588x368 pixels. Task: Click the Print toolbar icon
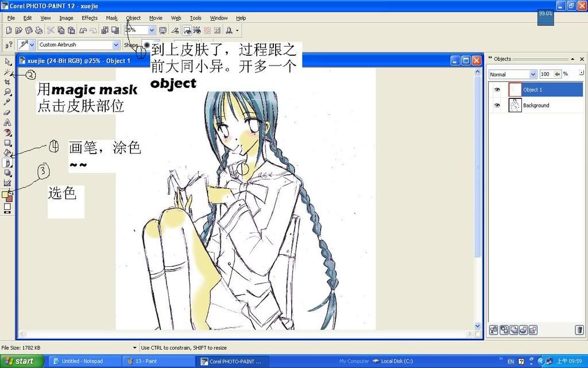(x=39, y=30)
